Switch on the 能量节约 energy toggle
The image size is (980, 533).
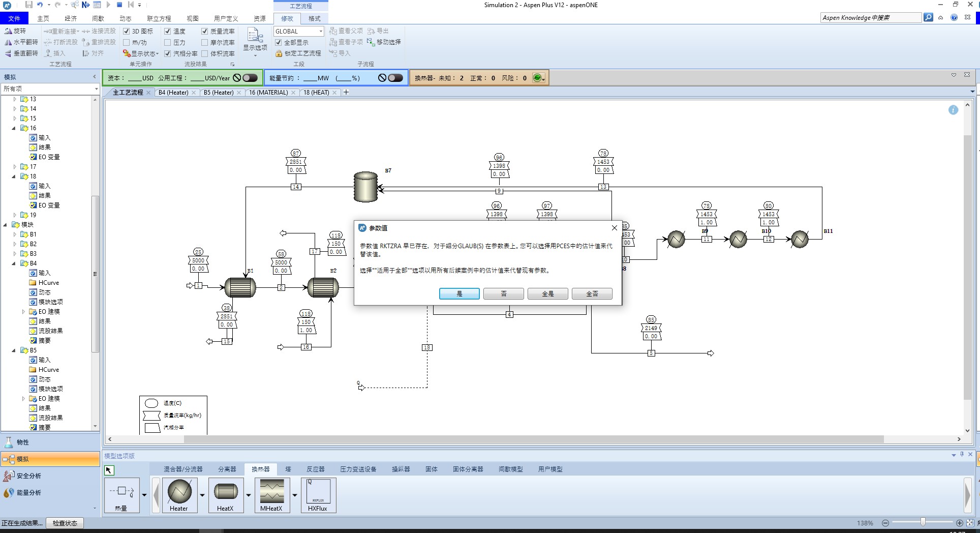(x=395, y=78)
